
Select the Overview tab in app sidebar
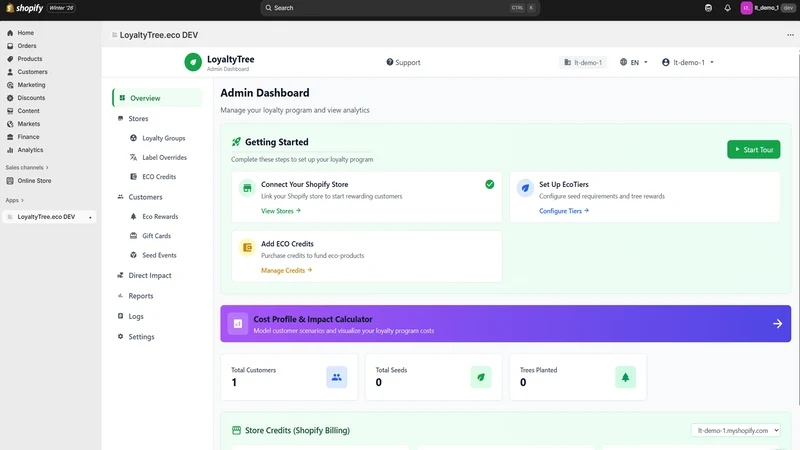(157, 98)
